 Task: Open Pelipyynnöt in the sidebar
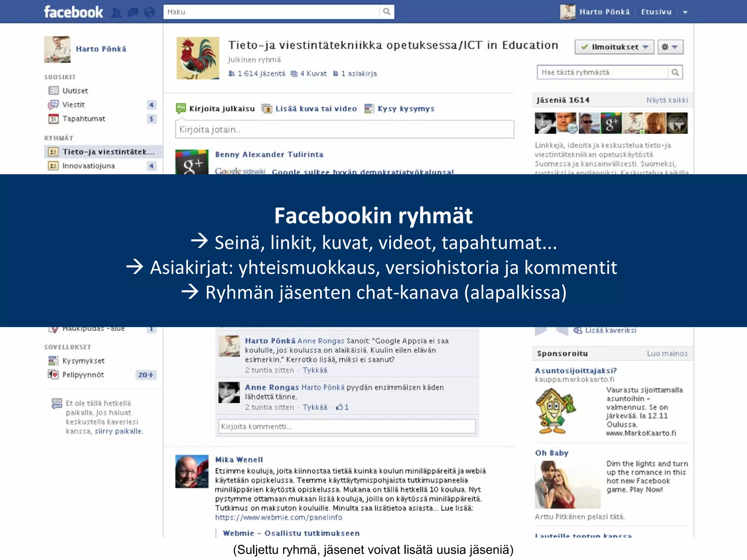pos(83,375)
